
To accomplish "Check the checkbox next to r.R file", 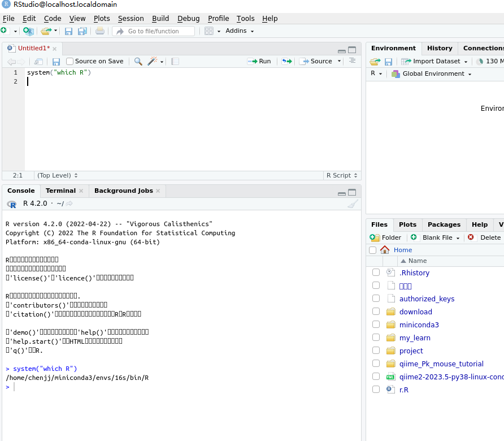I will tap(376, 389).
